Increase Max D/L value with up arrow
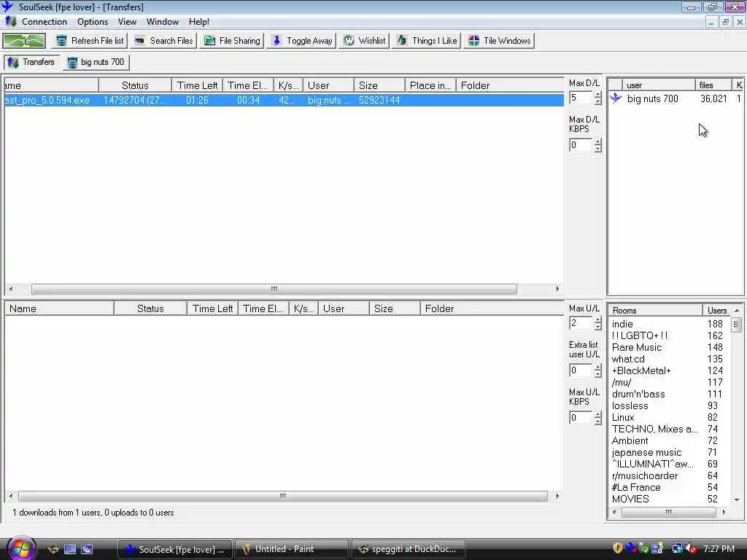The width and height of the screenshot is (747, 560). pos(598,95)
